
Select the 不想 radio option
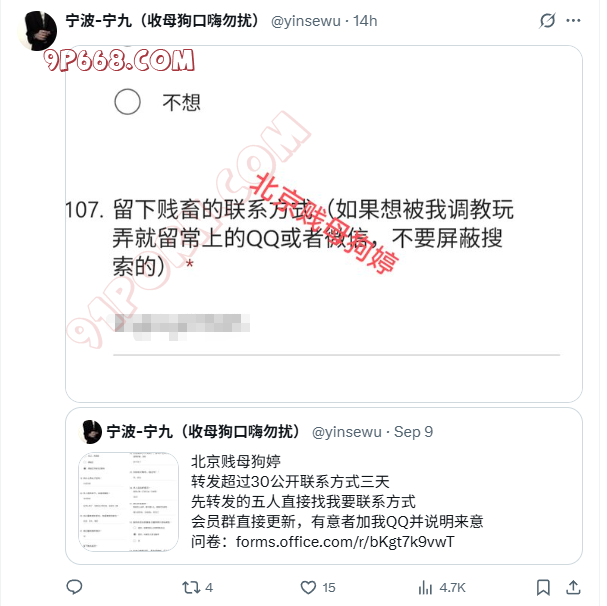pyautogui.click(x=127, y=102)
